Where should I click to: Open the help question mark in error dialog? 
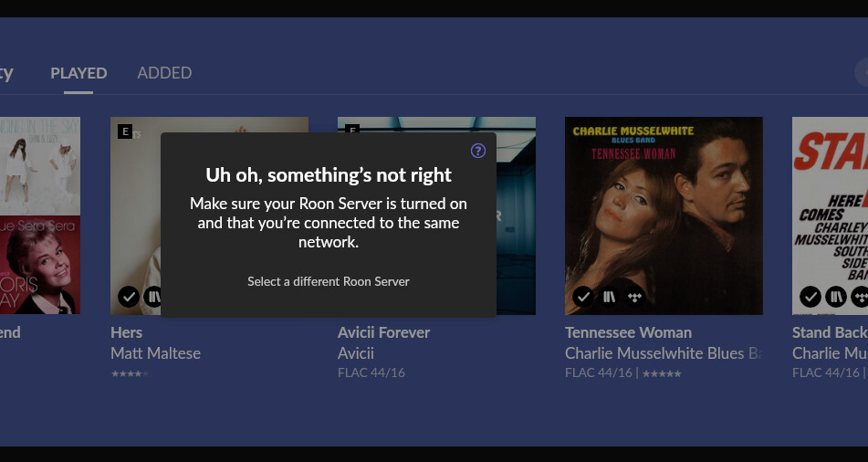tap(477, 151)
